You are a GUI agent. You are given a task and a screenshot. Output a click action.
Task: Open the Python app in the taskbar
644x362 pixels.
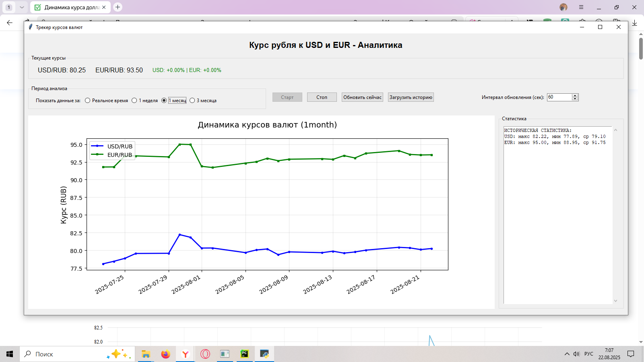(264, 354)
